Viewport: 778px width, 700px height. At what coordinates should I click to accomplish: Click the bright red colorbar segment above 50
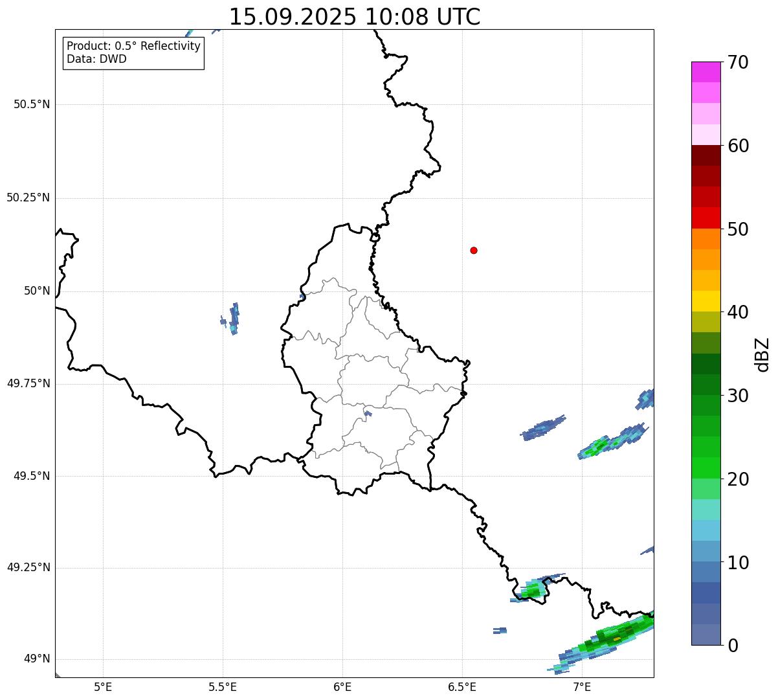706,218
